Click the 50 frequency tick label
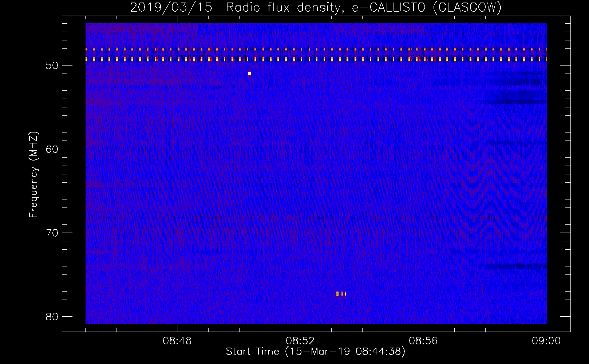The image size is (589, 364). tap(52, 66)
